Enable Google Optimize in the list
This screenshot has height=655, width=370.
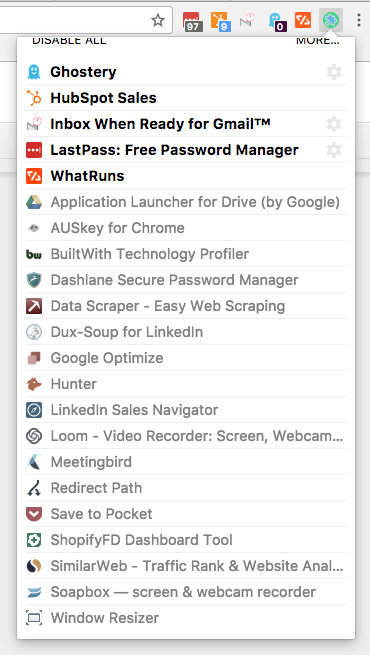point(186,358)
